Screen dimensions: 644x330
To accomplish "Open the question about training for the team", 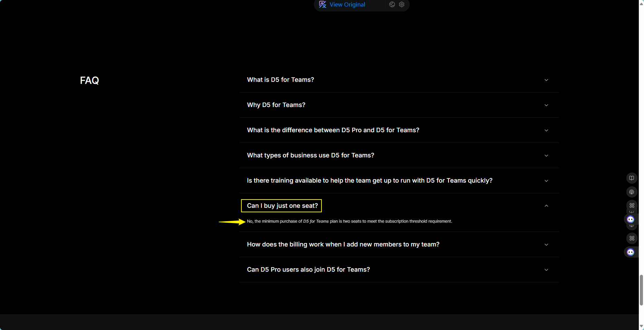I will click(x=369, y=181).
